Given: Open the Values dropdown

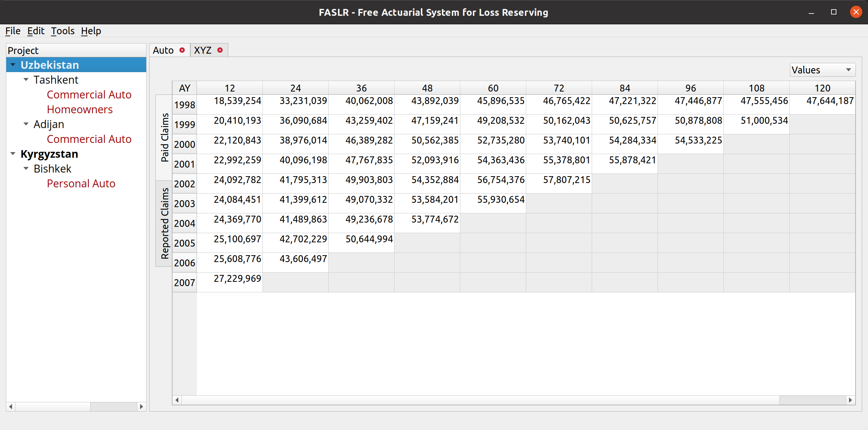Looking at the screenshot, I should click(822, 70).
